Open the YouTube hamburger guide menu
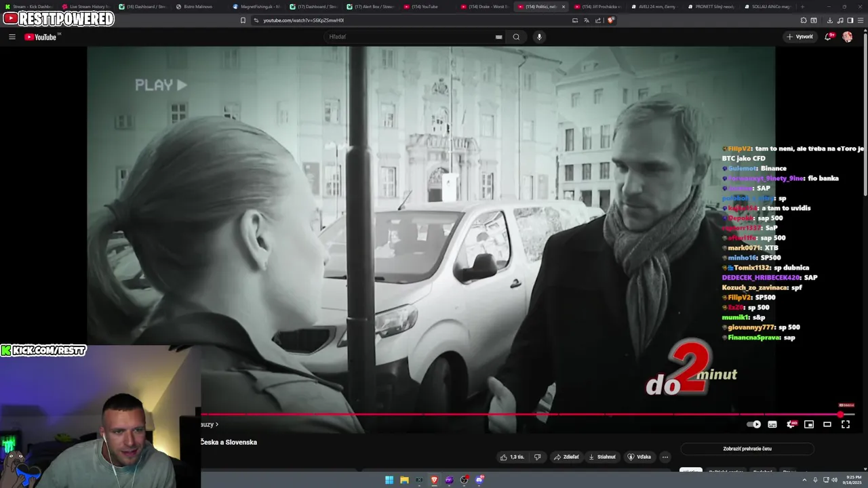The width and height of the screenshot is (868, 488). 12,37
